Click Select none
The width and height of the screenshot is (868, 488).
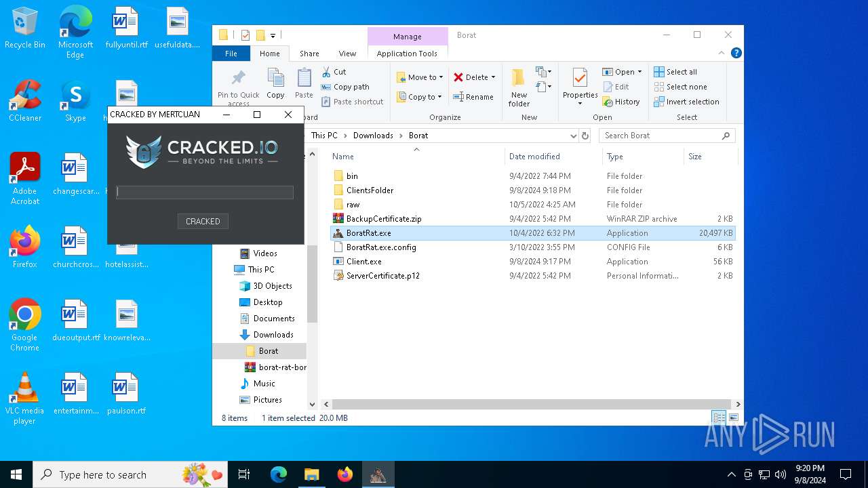click(x=680, y=87)
